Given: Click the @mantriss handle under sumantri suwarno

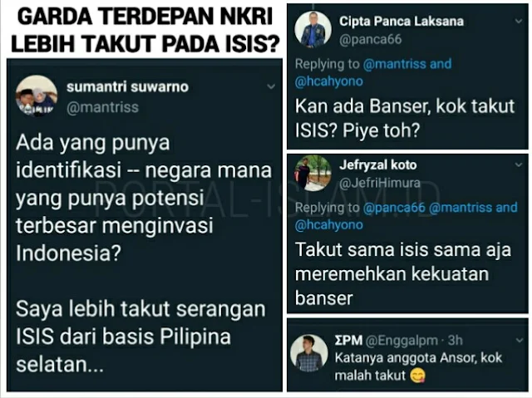Looking at the screenshot, I should 103,107.
